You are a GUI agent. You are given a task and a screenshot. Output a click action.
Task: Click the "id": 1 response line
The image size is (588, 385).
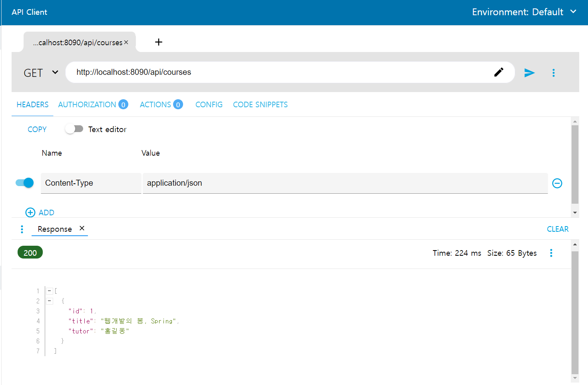pos(82,311)
